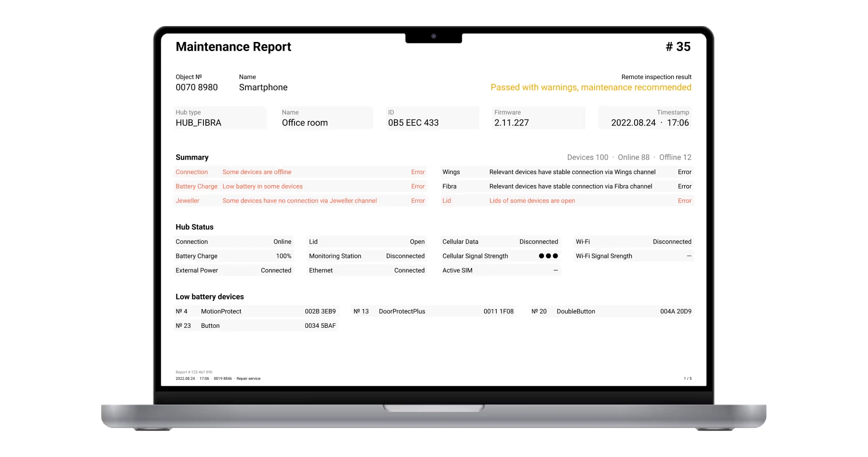The width and height of the screenshot is (868, 457).
Task: Select low battery device № 4 MotionProtect
Action: click(x=256, y=311)
